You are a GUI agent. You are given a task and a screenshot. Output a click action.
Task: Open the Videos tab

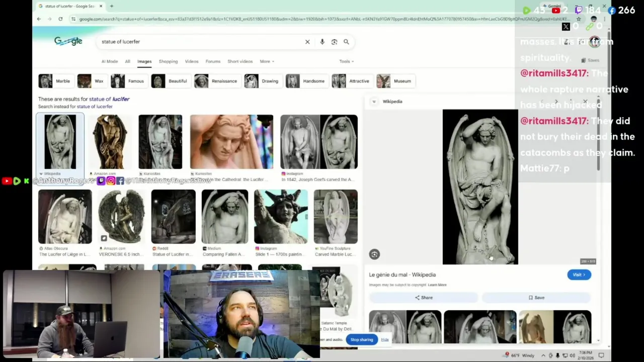pos(192,61)
